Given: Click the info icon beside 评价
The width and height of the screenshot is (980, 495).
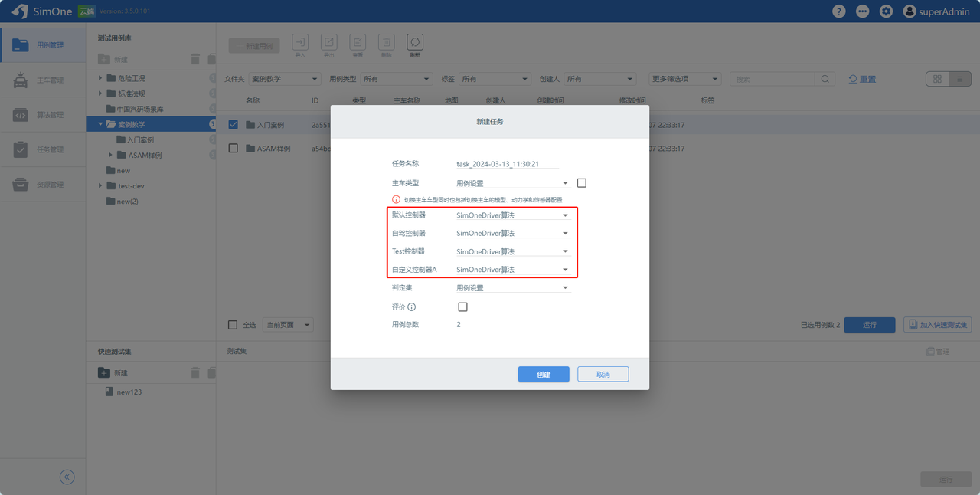Looking at the screenshot, I should point(411,307).
